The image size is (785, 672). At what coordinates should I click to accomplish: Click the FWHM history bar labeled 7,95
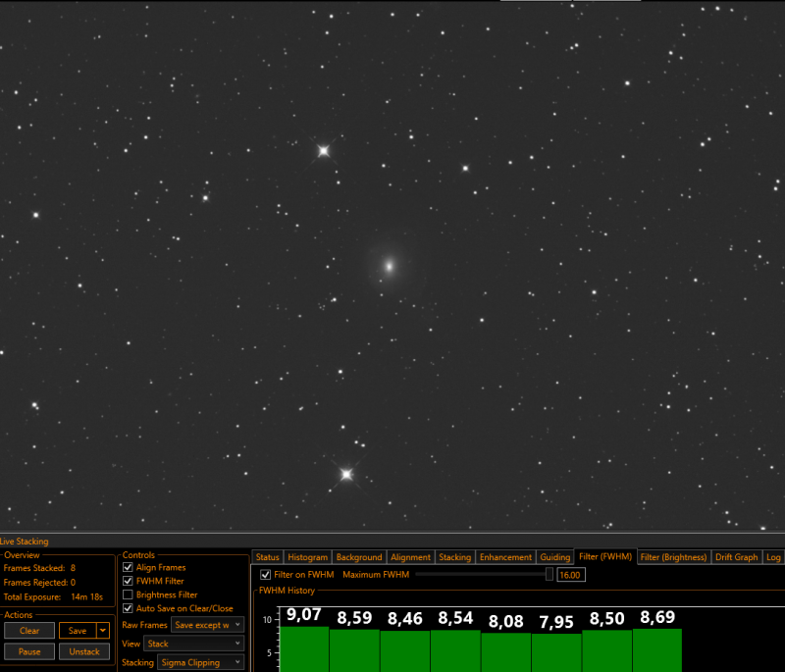(556, 652)
